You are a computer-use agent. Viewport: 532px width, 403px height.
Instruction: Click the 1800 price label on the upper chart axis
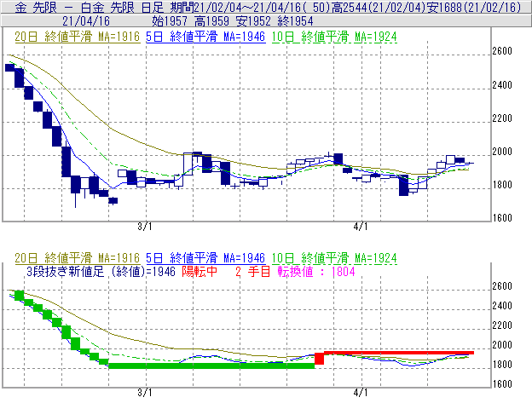click(x=502, y=185)
